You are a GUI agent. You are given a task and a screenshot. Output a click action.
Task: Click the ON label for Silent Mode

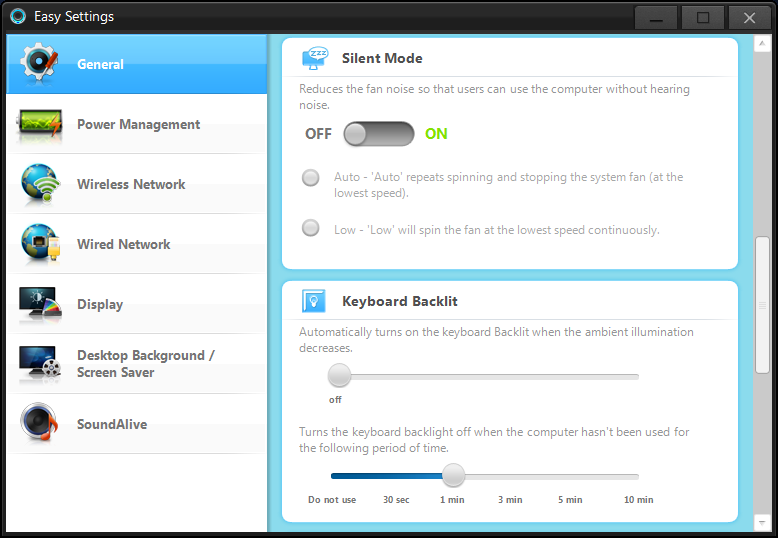(x=436, y=134)
